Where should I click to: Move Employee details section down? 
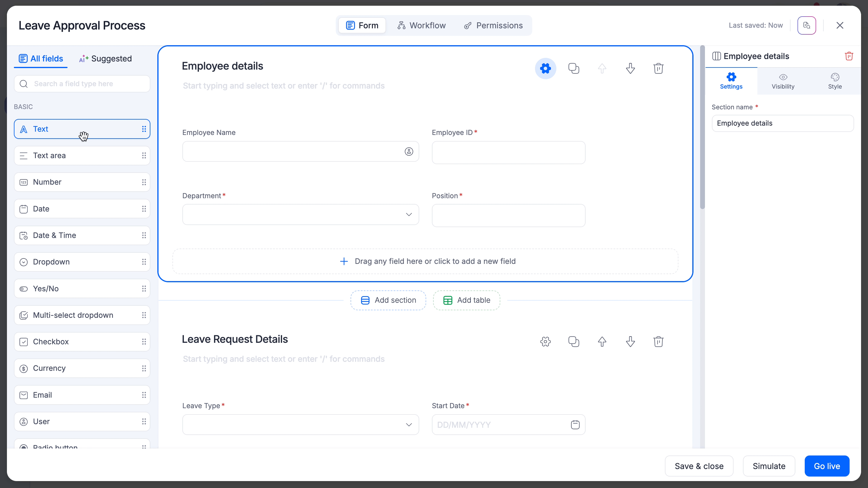coord(630,68)
